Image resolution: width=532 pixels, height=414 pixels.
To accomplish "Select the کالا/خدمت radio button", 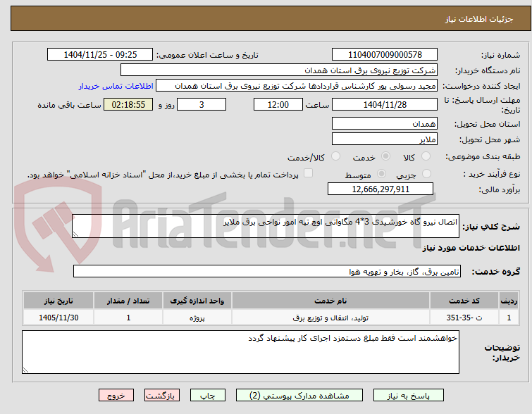I will 335,156.
